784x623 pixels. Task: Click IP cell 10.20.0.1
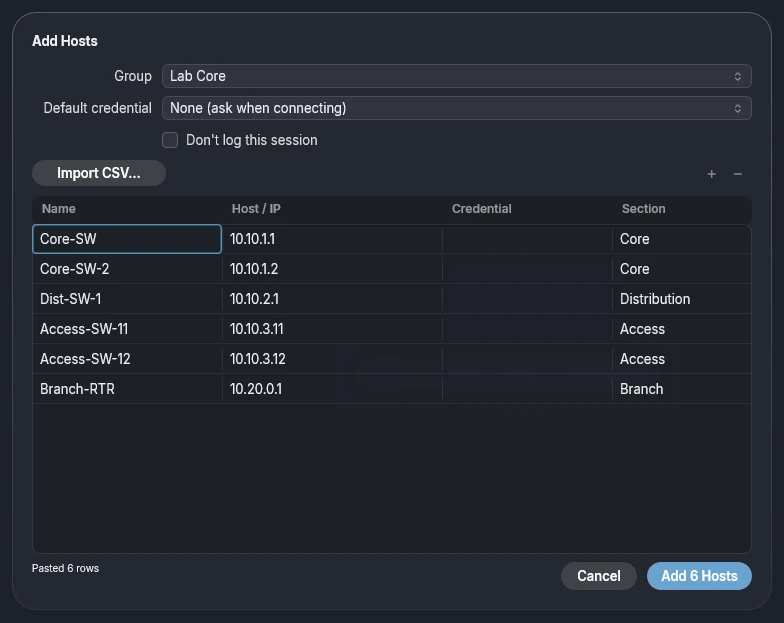[332, 389]
